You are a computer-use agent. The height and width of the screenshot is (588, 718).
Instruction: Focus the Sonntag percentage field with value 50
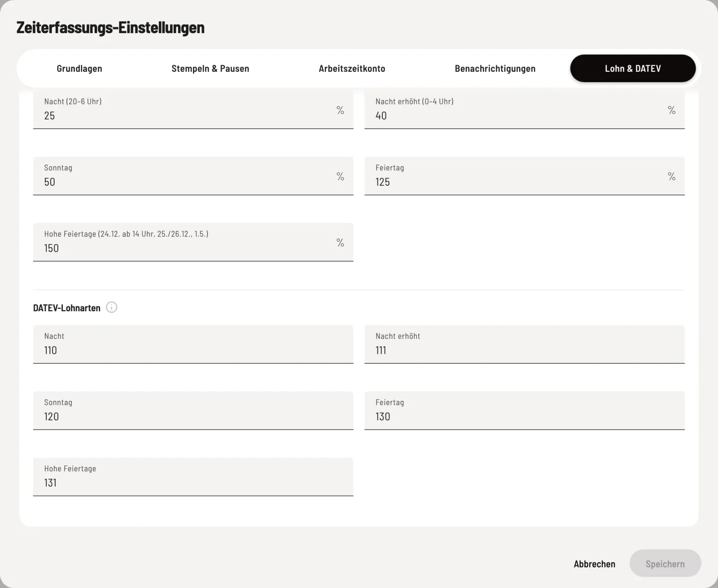193,176
